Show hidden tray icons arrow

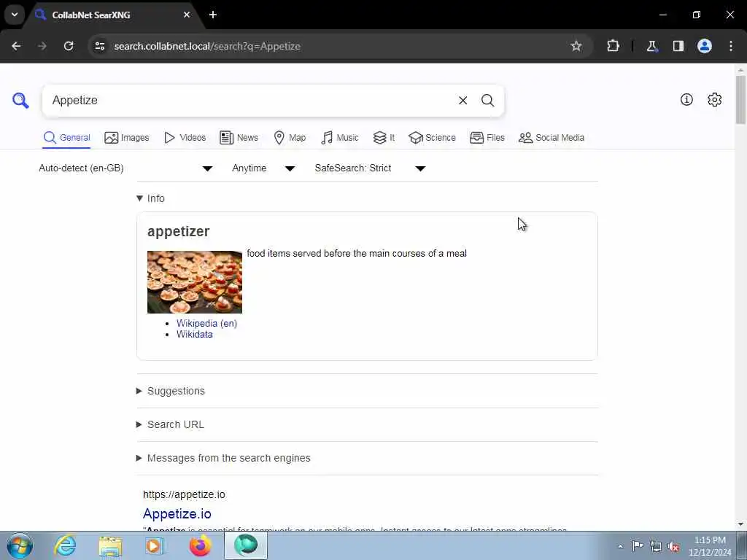point(620,546)
